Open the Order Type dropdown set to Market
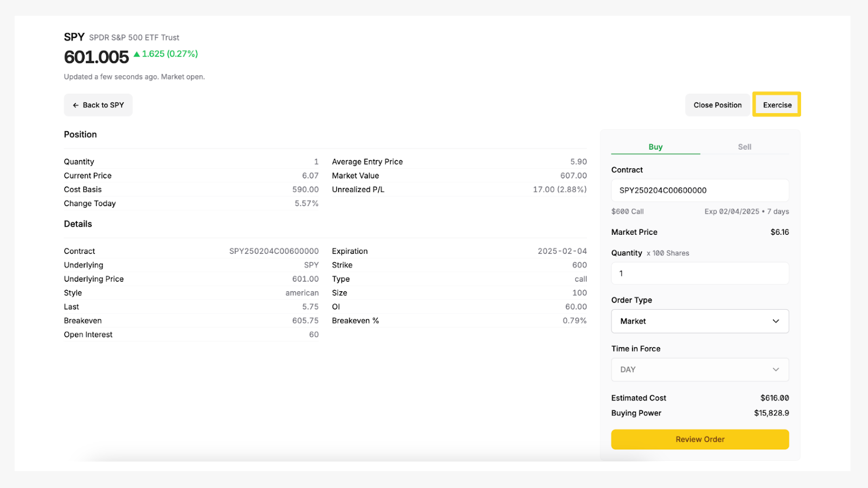This screenshot has width=868, height=488. tap(700, 321)
